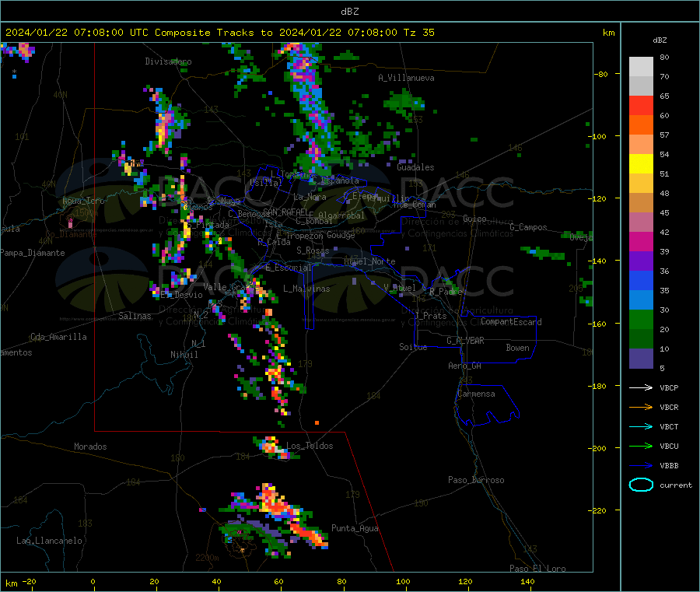Screen dimensions: 700x592
Task: Click the '45' value on the color scale
Action: [x=664, y=213]
